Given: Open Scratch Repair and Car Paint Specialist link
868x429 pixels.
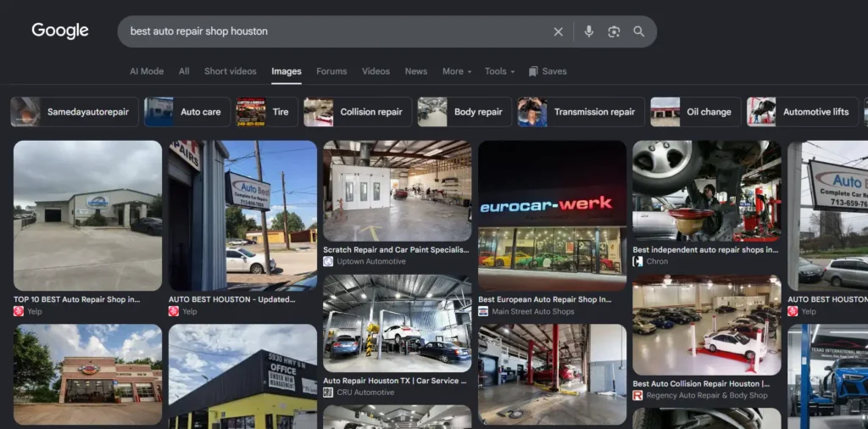Looking at the screenshot, I should pos(396,249).
